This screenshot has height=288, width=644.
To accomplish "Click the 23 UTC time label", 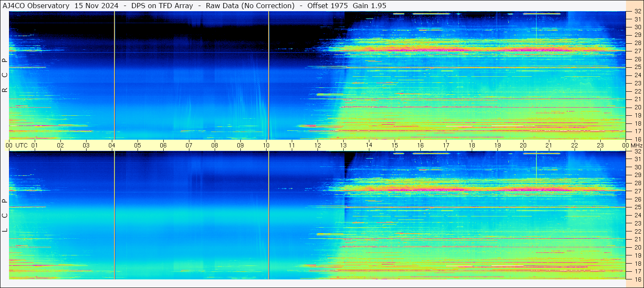I will click(x=600, y=145).
